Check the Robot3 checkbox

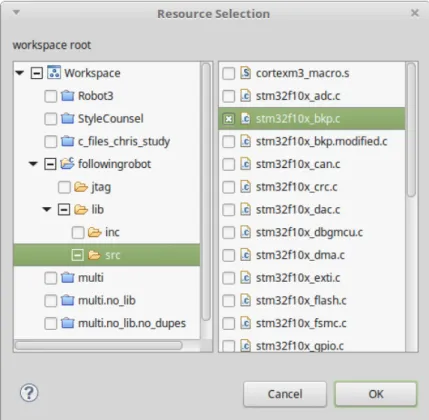pos(51,96)
